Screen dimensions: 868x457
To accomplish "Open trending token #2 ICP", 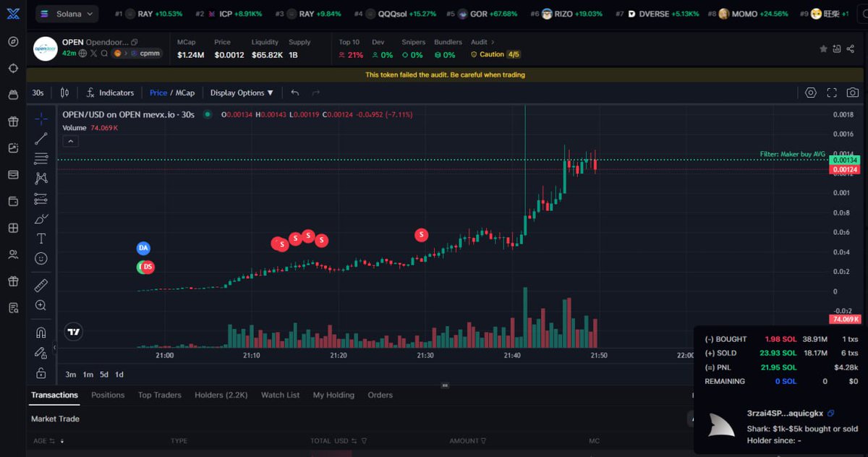I will tap(229, 14).
